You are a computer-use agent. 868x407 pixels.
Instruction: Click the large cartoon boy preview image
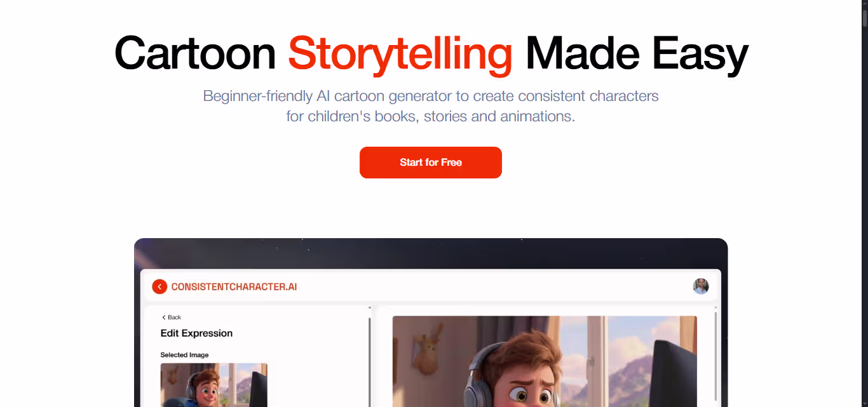[x=545, y=361]
